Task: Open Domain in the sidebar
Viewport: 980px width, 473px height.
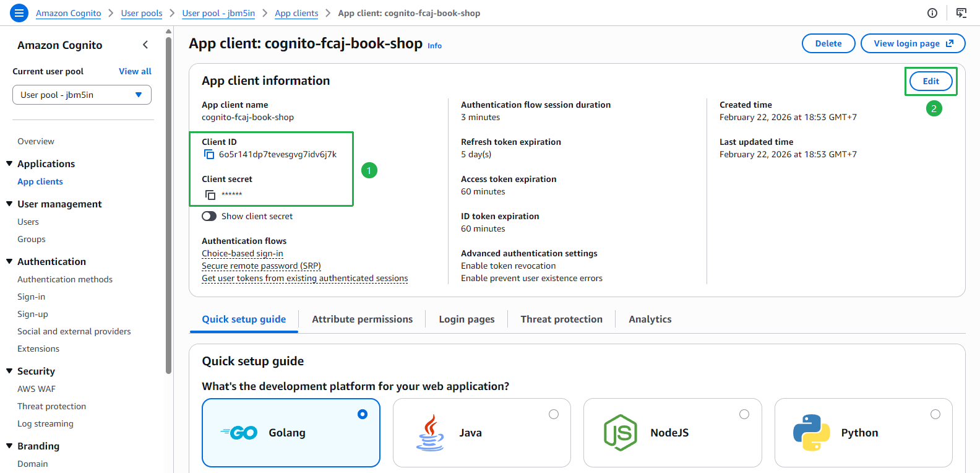Action: click(x=33, y=464)
